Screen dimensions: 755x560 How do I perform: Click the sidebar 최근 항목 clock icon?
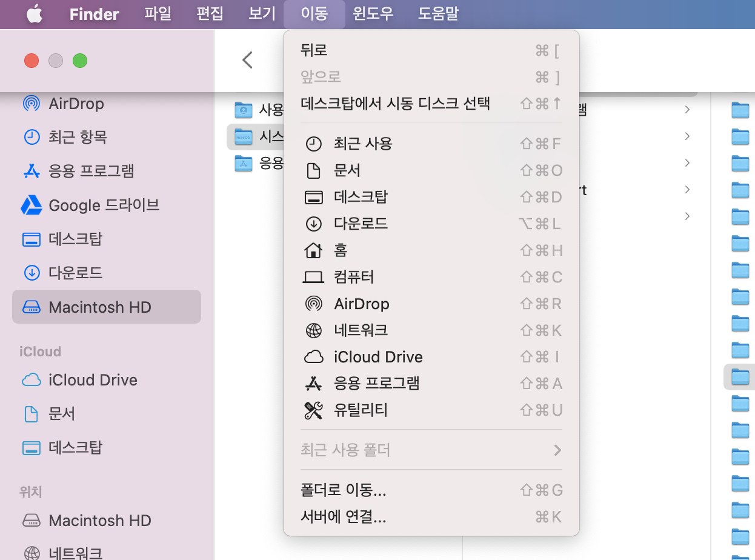[32, 138]
